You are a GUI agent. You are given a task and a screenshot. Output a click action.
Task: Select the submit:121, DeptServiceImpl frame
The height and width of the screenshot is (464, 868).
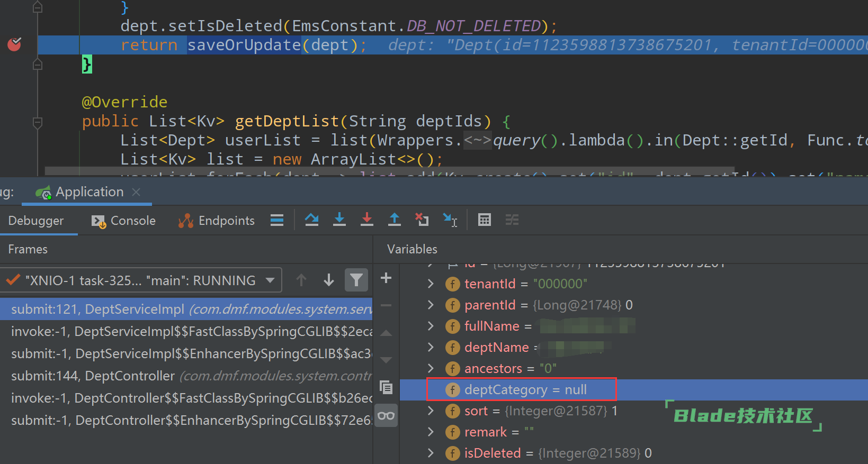coord(186,309)
